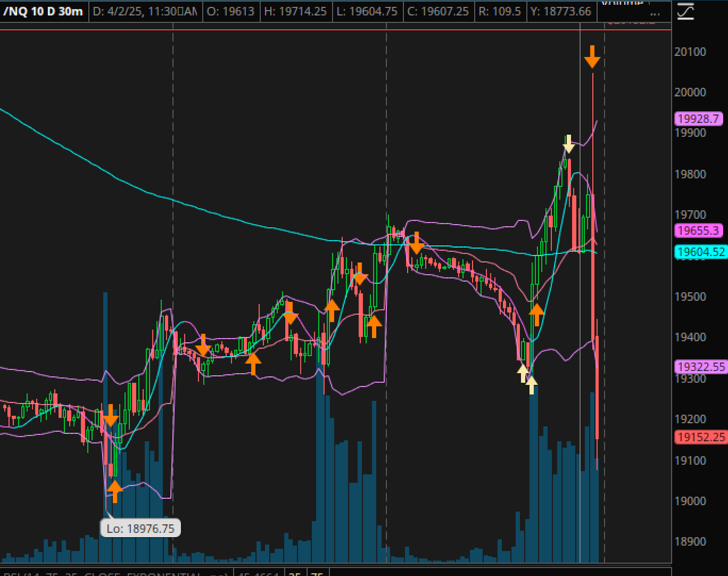The height and width of the screenshot is (576, 728).
Task: Select the /NQ 10 D 30m symbol label
Action: tap(42, 11)
